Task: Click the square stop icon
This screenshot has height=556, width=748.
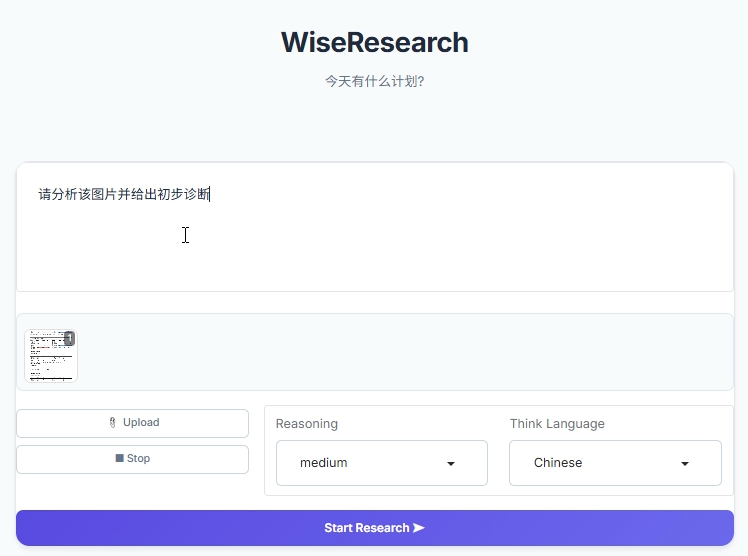Action: 120,459
